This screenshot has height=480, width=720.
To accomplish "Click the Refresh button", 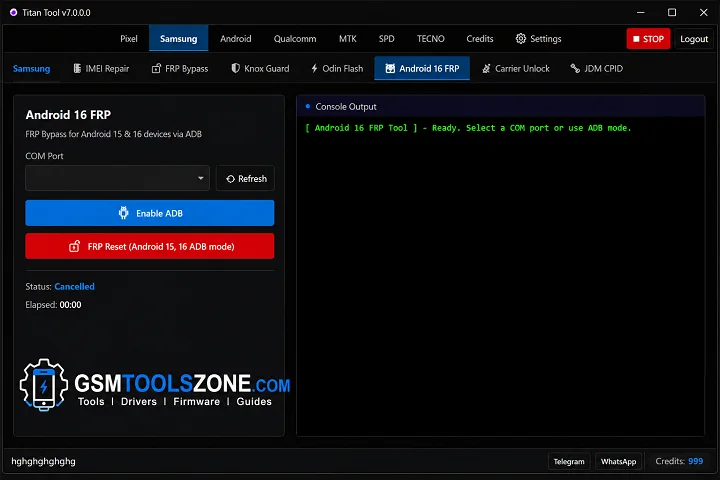I will [x=245, y=178].
